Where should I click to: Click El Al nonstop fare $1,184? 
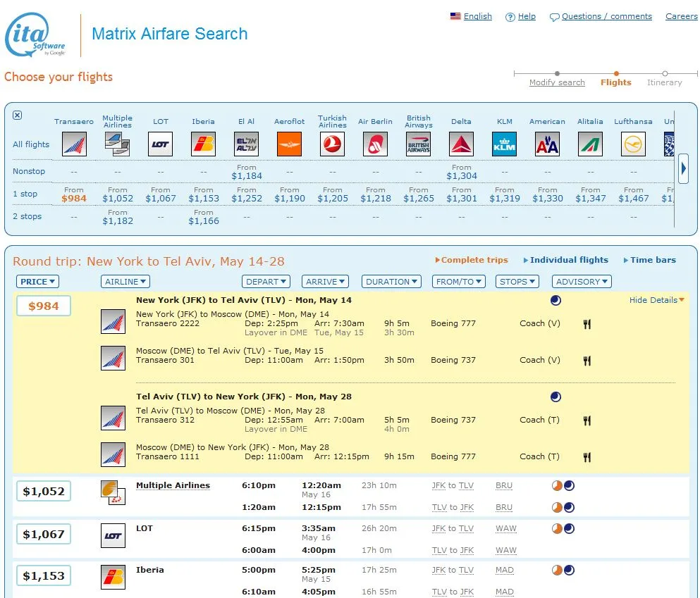[247, 175]
